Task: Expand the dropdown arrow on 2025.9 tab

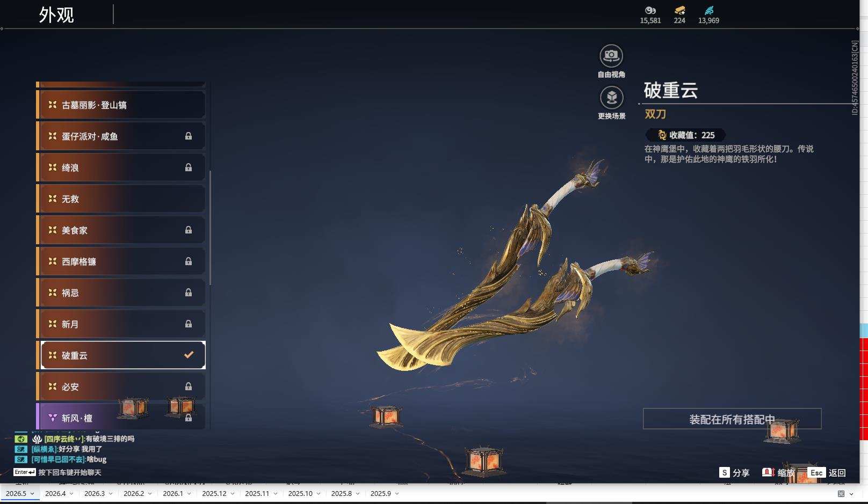Action: pos(397,494)
